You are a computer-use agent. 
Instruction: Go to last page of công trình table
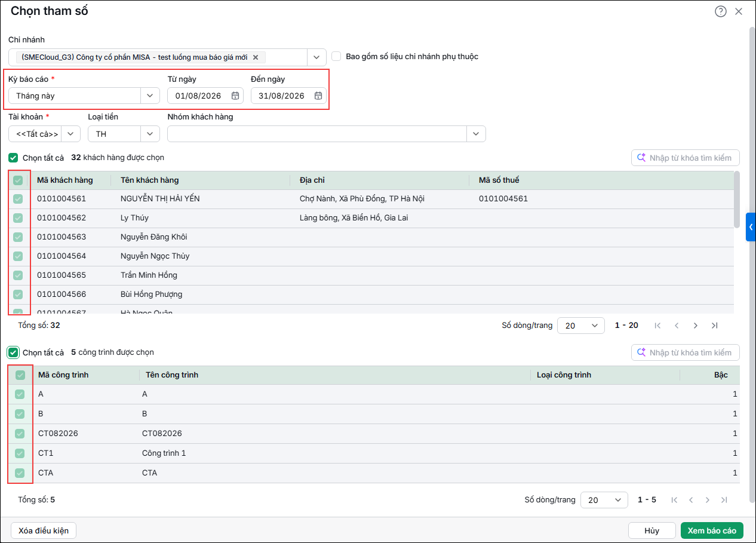(724, 500)
